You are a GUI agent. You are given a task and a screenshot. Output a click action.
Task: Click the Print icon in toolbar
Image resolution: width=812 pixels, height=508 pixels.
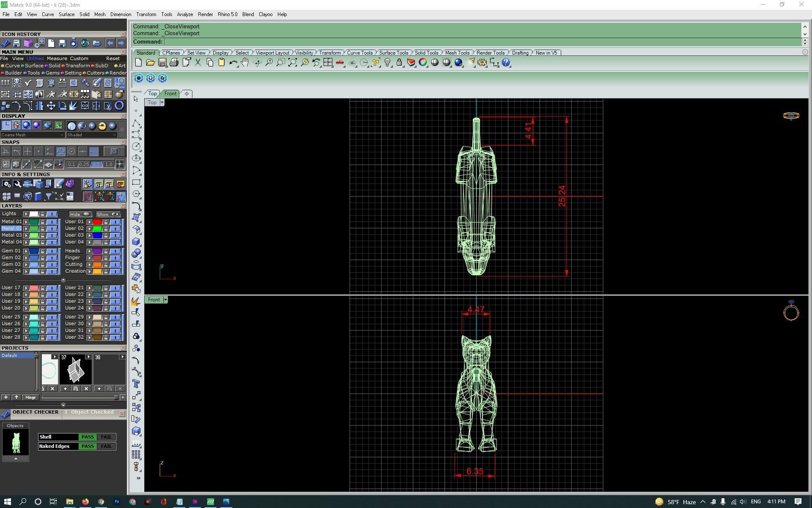click(x=174, y=63)
